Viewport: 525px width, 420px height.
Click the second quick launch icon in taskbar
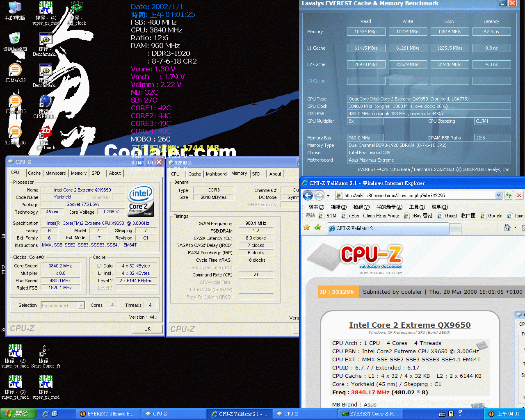[x=55, y=414]
